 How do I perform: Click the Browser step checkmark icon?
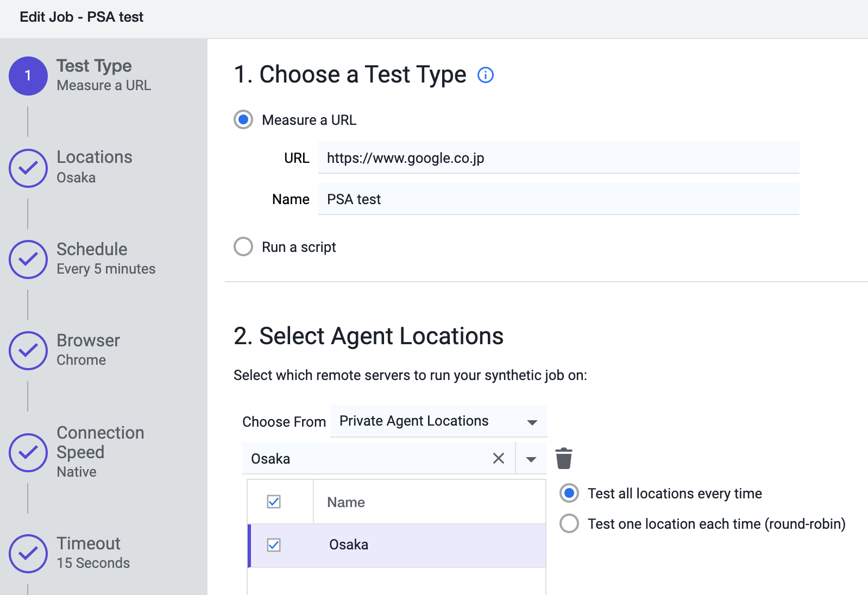[x=28, y=351]
